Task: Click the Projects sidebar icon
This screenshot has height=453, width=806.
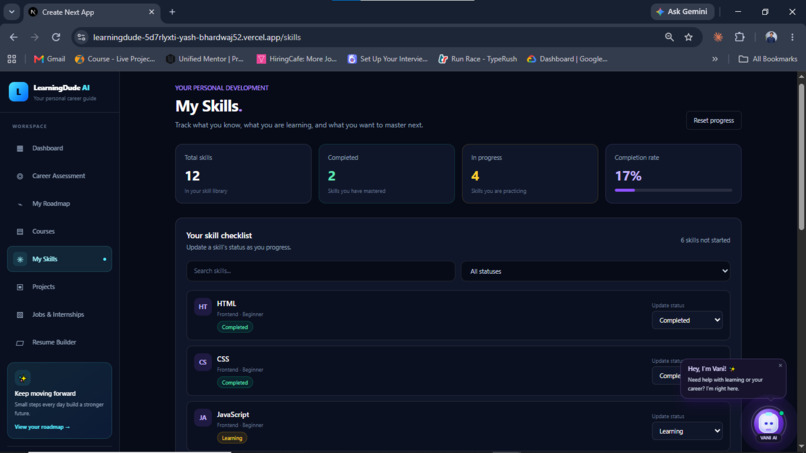Action: point(20,287)
